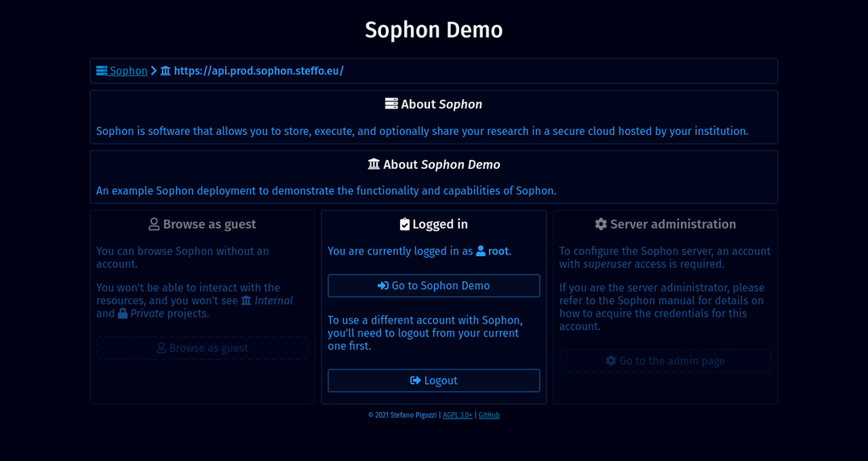The width and height of the screenshot is (868, 461).
Task: Click the About Sophon Demo heading text
Action: pos(442,165)
